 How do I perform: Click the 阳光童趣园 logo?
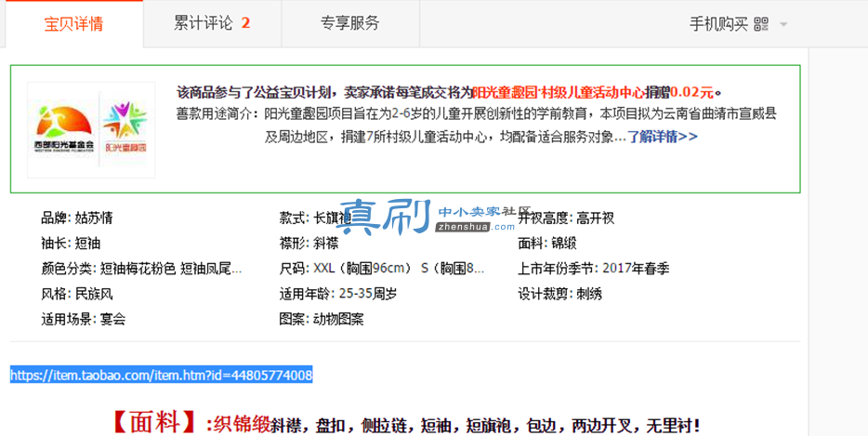125,127
